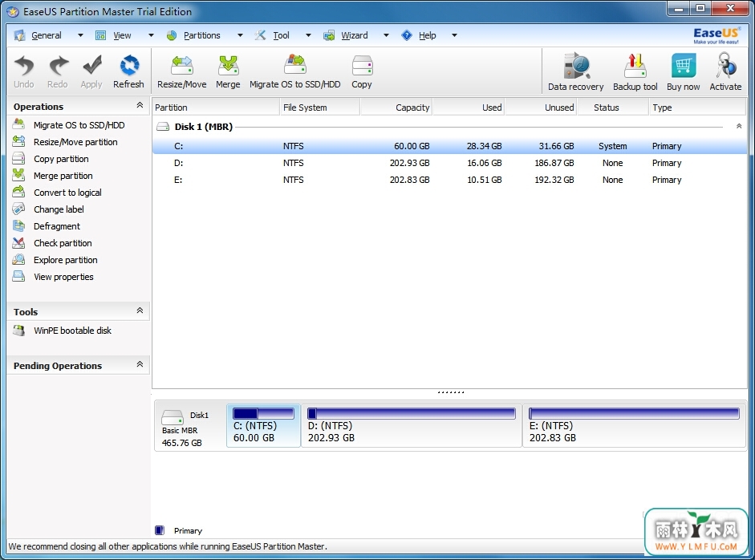
Task: Select the E: (NTFS) 202.83 GB disk block
Action: coord(634,426)
